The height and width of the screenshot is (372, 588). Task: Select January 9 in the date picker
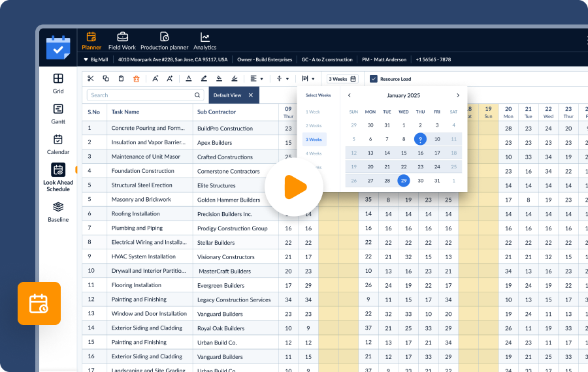pyautogui.click(x=420, y=139)
